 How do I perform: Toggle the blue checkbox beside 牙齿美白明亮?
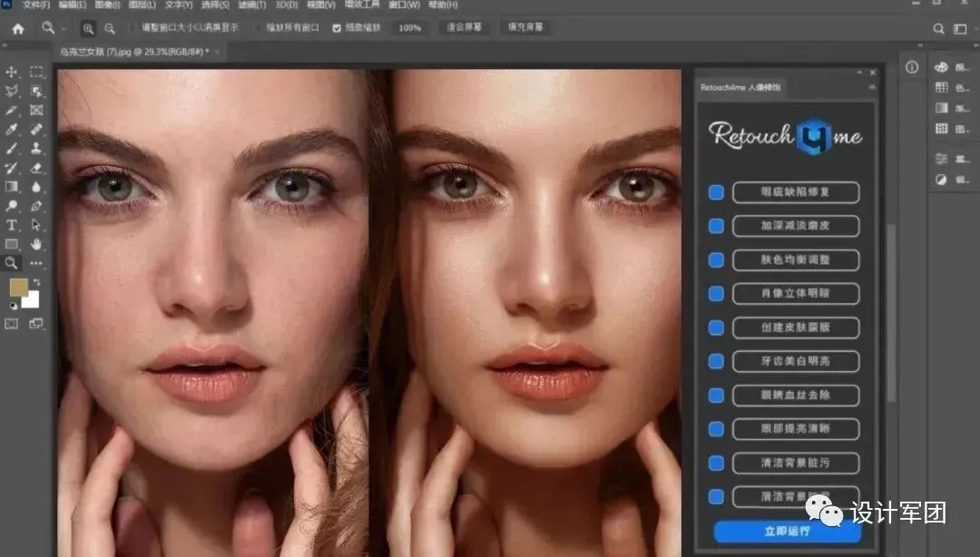716,361
